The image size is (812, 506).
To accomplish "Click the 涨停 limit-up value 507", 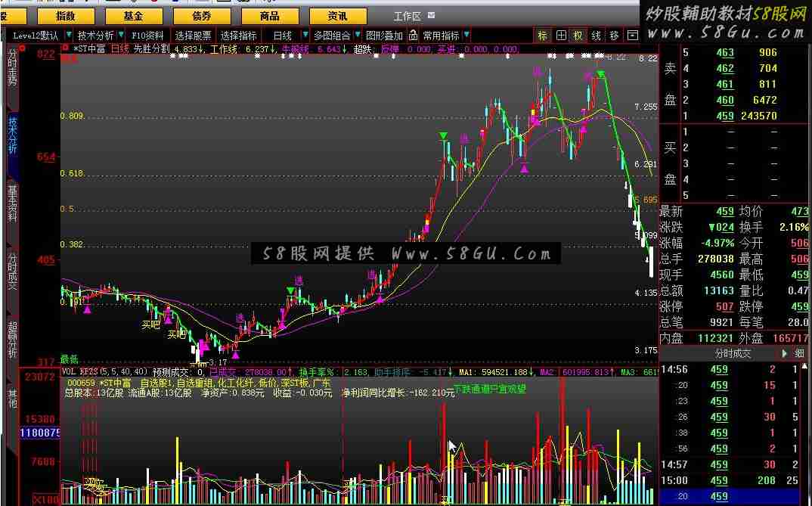I will 724,306.
